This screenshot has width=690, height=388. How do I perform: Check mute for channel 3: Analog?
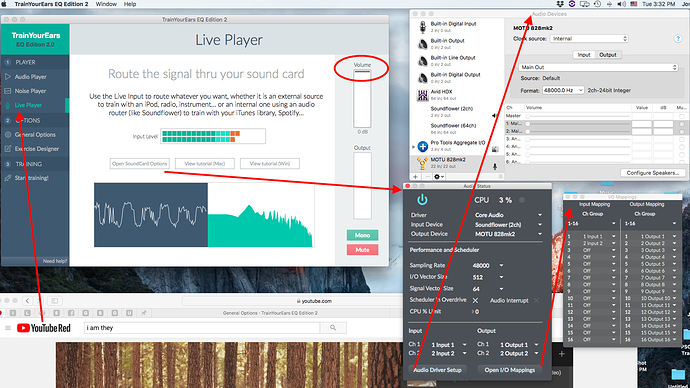(x=682, y=139)
